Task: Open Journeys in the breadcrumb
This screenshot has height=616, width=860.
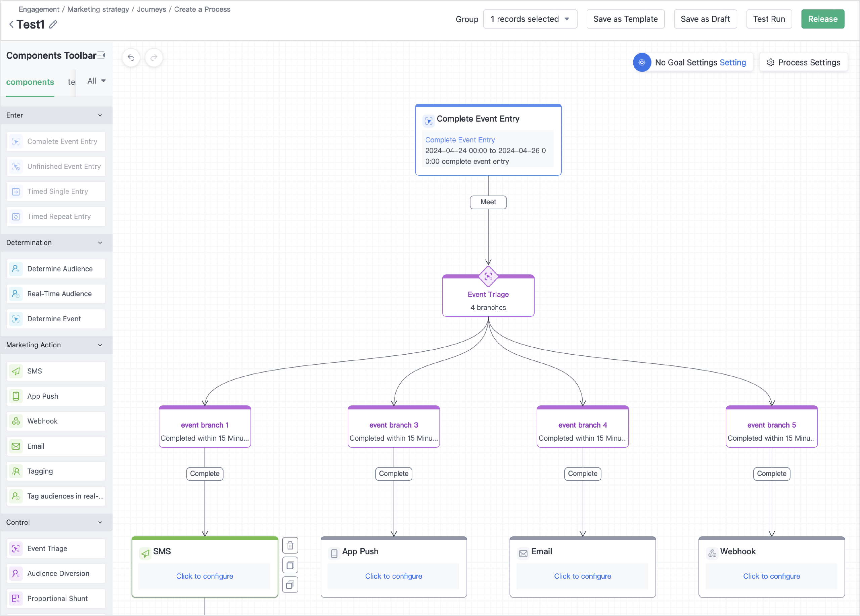Action: pyautogui.click(x=151, y=9)
